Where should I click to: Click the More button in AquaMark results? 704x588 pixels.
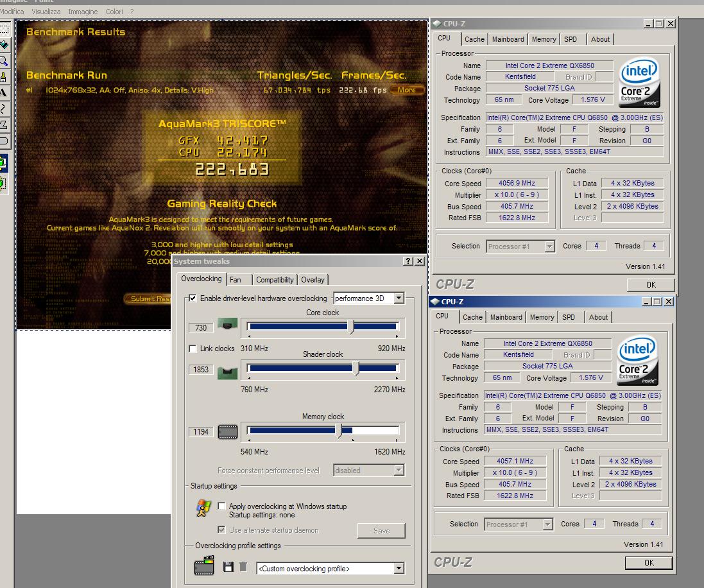click(407, 90)
